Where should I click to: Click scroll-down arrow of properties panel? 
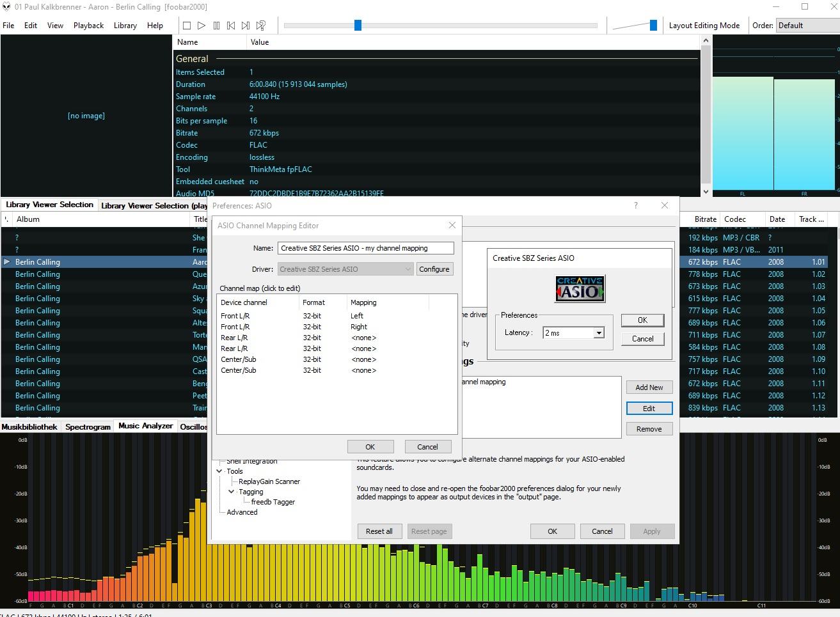pyautogui.click(x=706, y=191)
